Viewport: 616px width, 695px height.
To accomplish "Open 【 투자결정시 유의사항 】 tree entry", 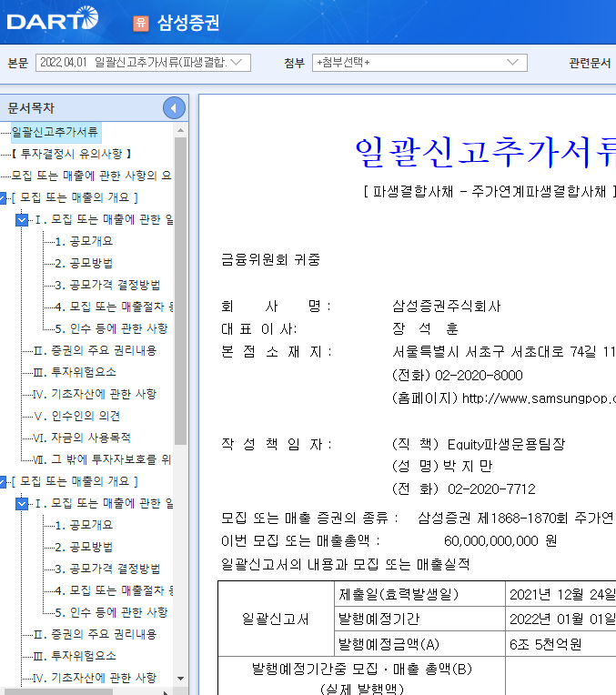I will tap(71, 154).
